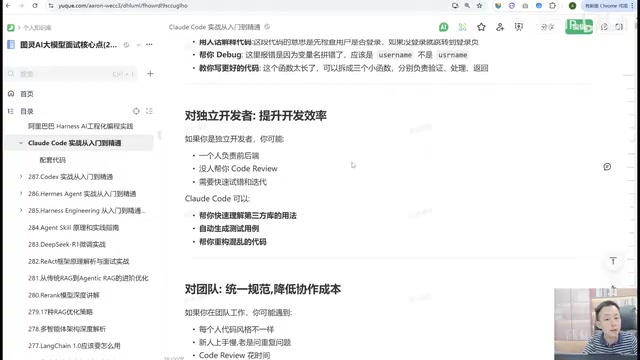The image size is (640, 360).
Task: Go forward with browser forward arrow
Action: (x=21, y=6)
